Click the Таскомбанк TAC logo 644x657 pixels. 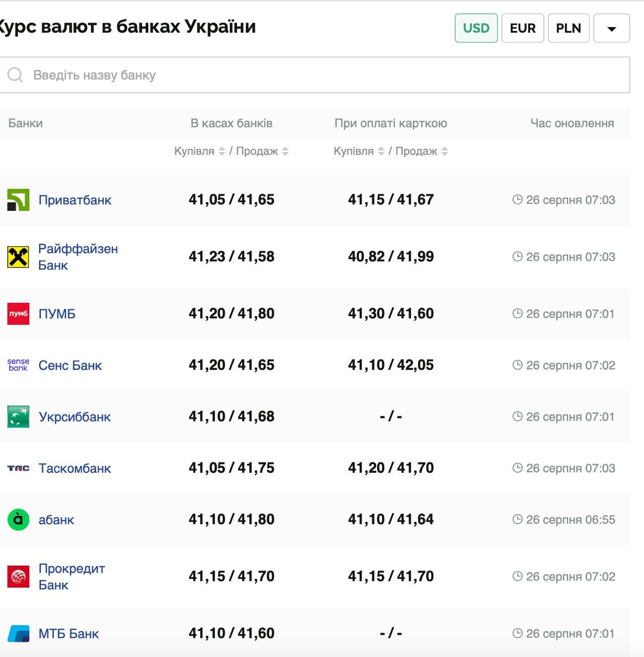18,468
